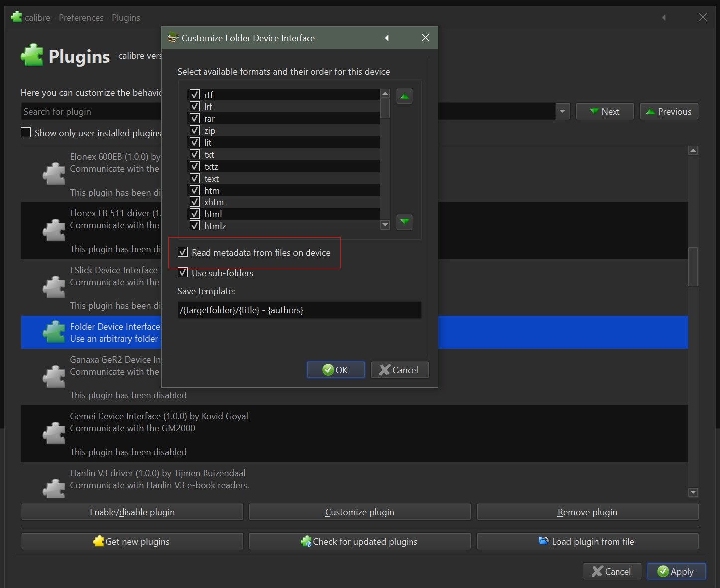This screenshot has height=588, width=720.
Task: Click the format list scroll-down arrow
Action: [385, 225]
